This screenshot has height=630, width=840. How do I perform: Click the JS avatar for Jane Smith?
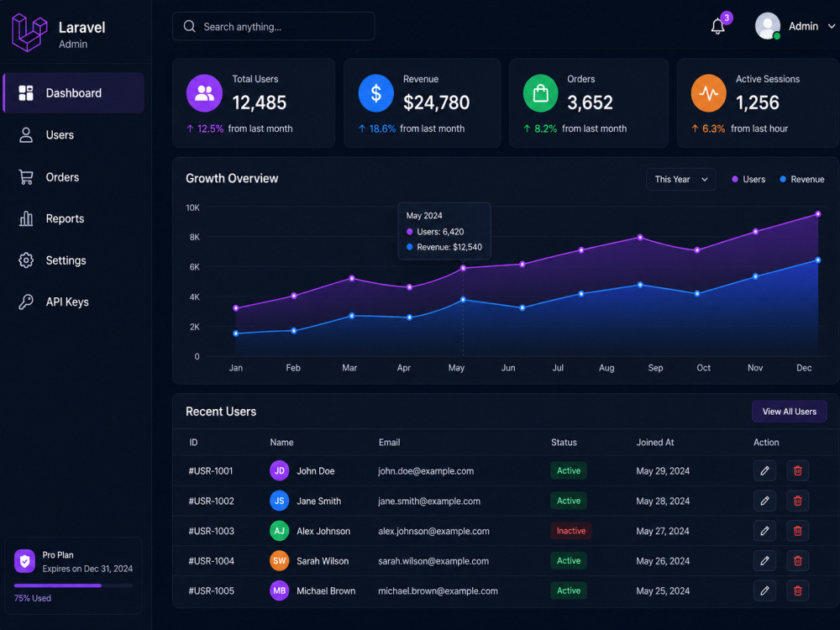point(279,501)
